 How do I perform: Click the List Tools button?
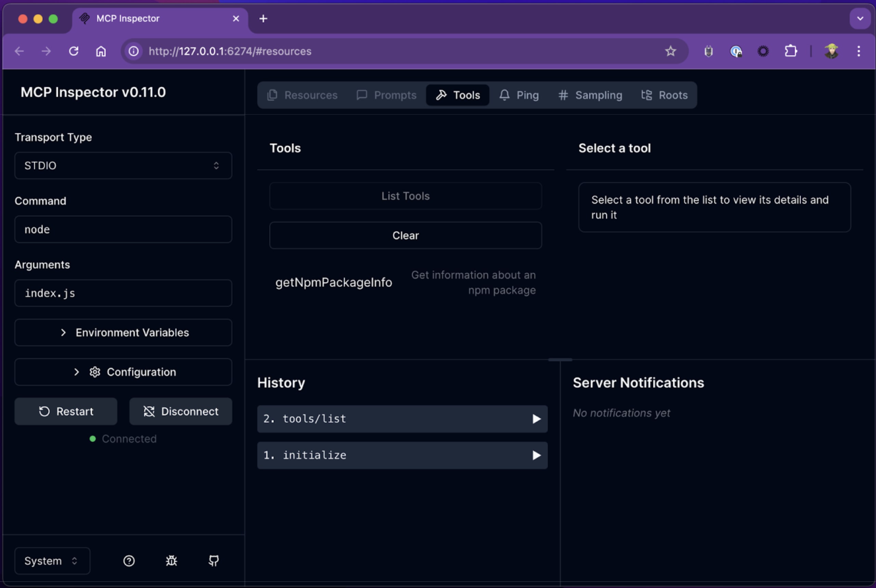pyautogui.click(x=405, y=196)
